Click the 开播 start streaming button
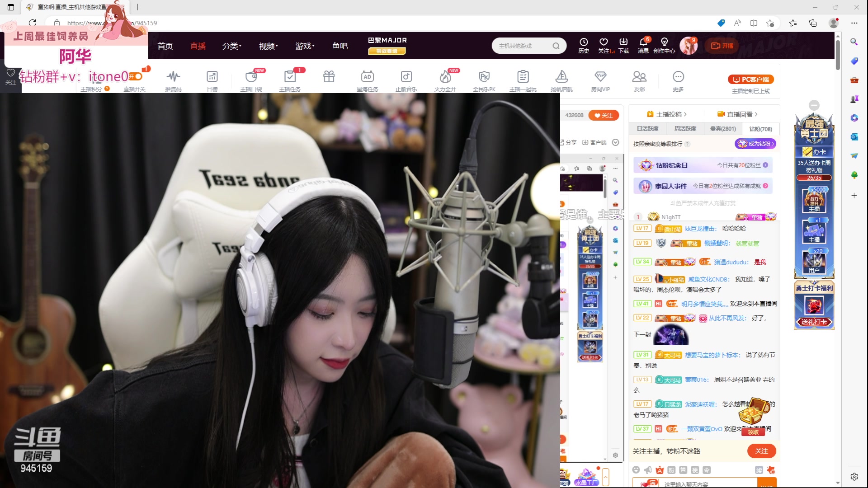Image resolution: width=868 pixels, height=488 pixels. click(x=722, y=45)
